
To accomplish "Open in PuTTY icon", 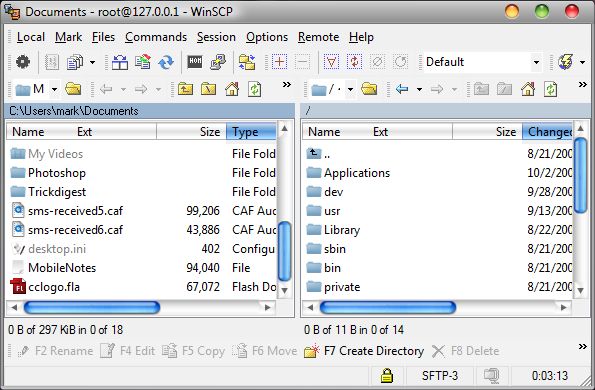I will tap(218, 62).
